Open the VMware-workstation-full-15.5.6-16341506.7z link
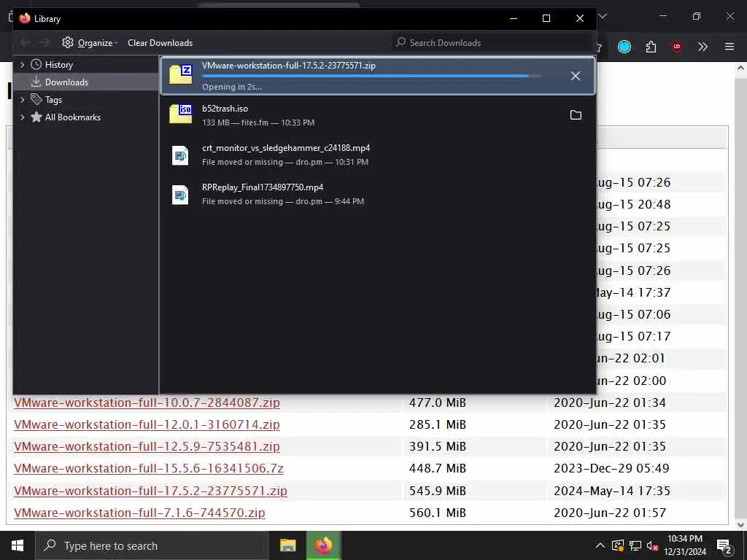This screenshot has width=747, height=560. 149,469
